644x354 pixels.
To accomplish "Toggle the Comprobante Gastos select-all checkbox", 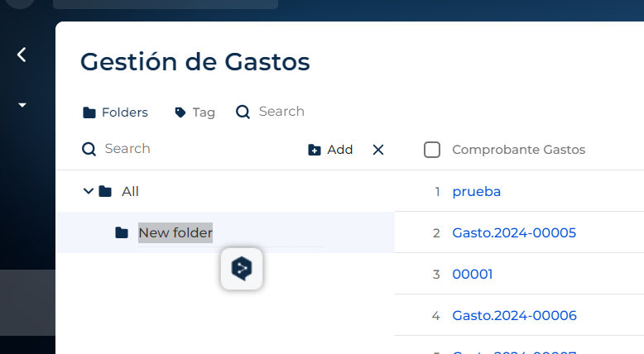I will pyautogui.click(x=431, y=150).
